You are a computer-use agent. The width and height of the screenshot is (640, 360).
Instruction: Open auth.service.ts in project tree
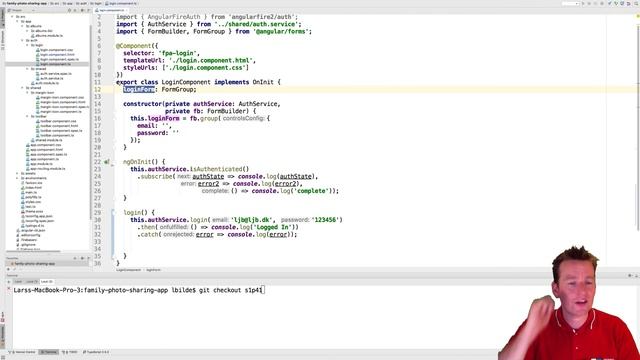51,78
